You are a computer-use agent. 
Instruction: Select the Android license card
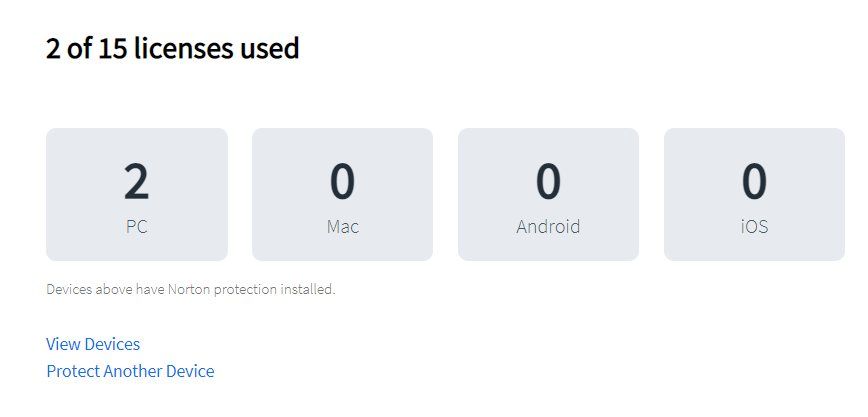pos(548,194)
